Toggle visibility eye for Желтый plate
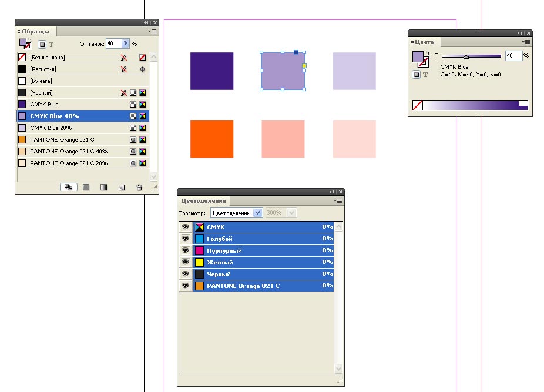Viewport: 544px width, 392px height. (186, 263)
